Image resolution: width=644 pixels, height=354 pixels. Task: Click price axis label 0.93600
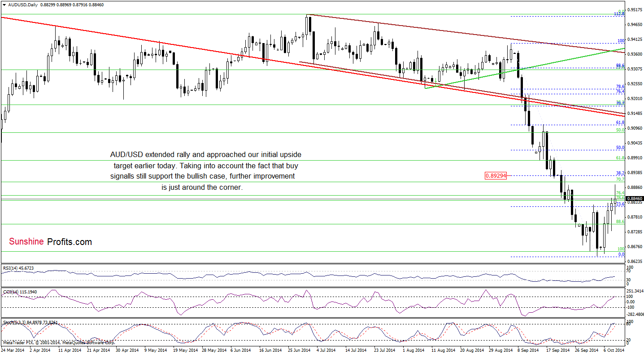point(635,54)
